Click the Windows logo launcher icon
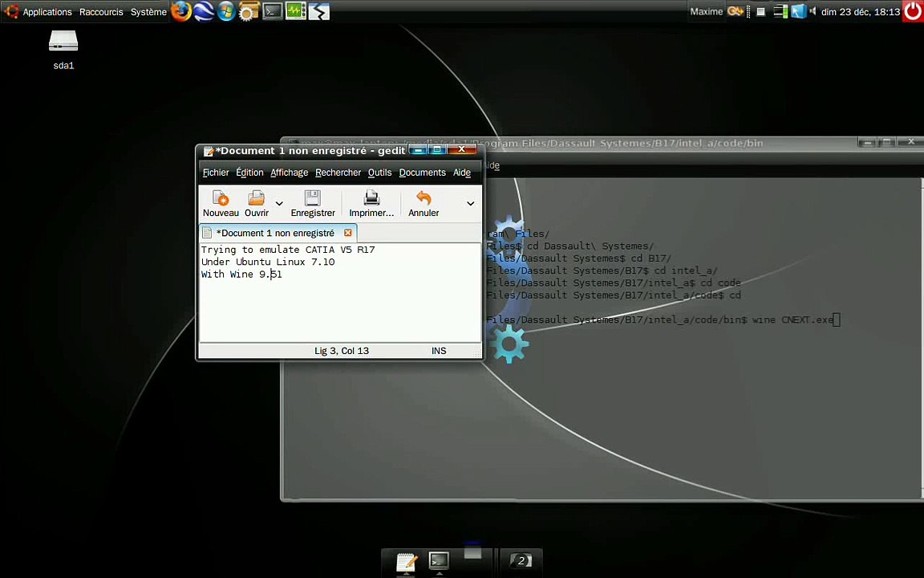The image size is (924, 578). (225, 11)
